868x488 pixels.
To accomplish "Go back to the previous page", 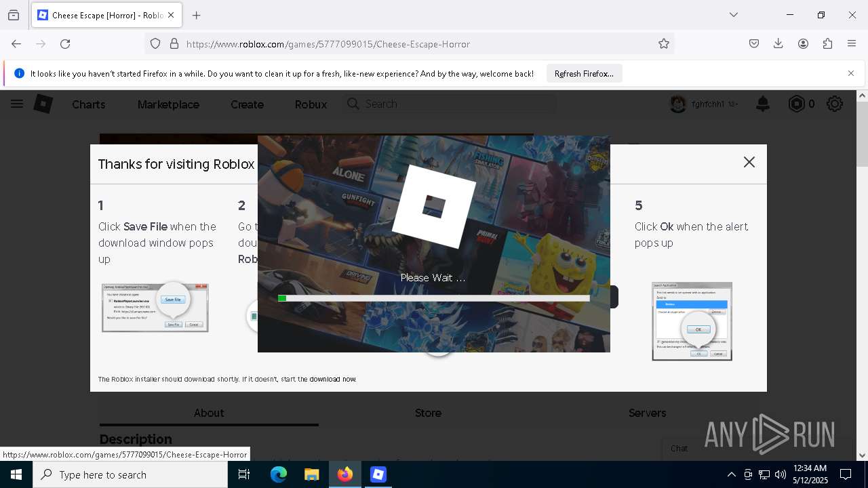I will [x=16, y=43].
